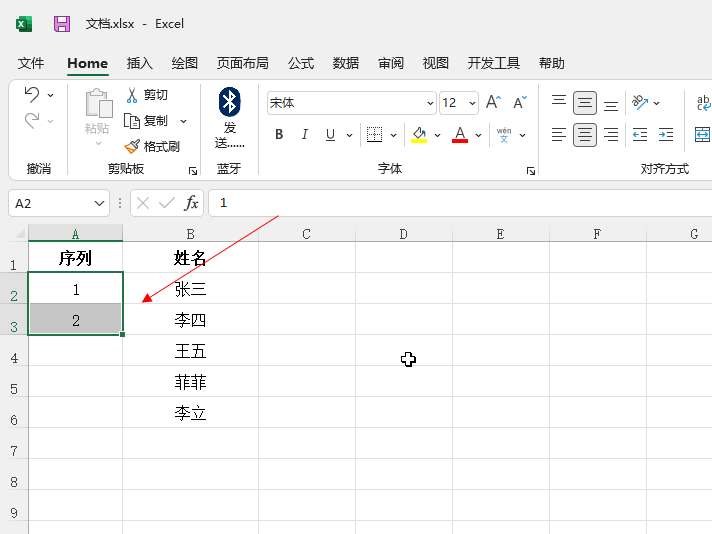Click the wrap text icon
Viewport: 712px width, 534px height.
(703, 103)
